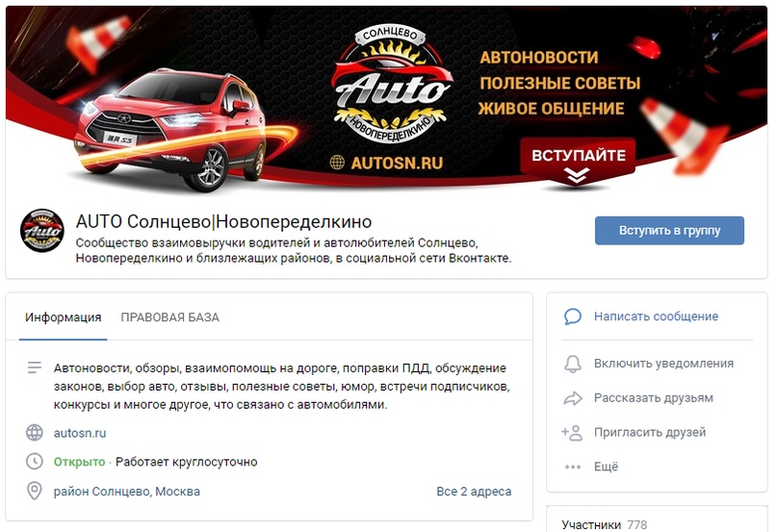Open the autosn.ru website link
The width and height of the screenshot is (777, 532).
(80, 433)
